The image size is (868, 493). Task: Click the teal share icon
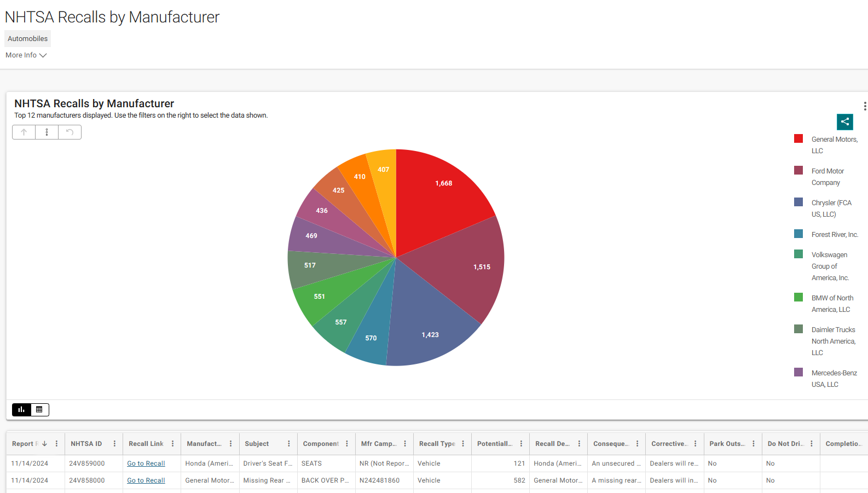coord(844,121)
